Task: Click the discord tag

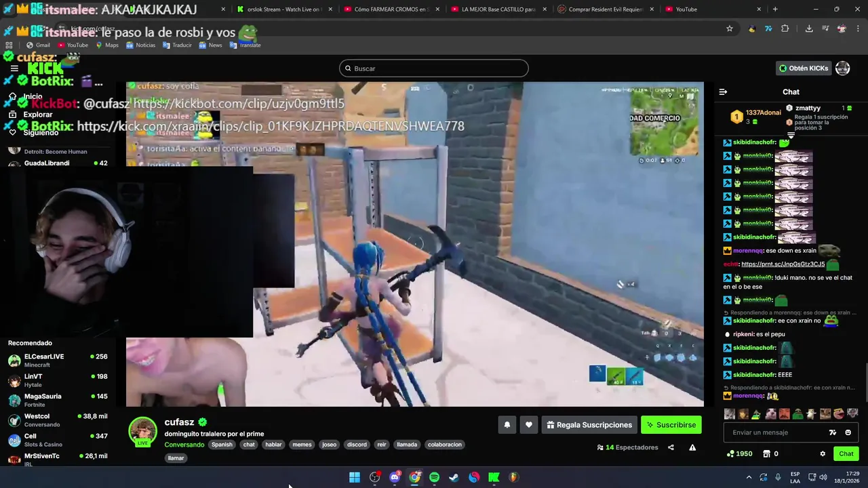Action: (357, 445)
